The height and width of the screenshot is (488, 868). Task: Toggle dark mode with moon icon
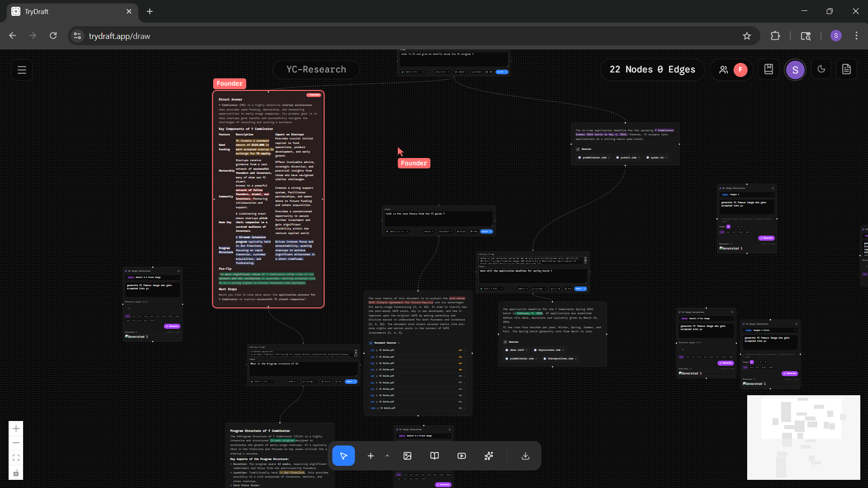pyautogui.click(x=821, y=69)
